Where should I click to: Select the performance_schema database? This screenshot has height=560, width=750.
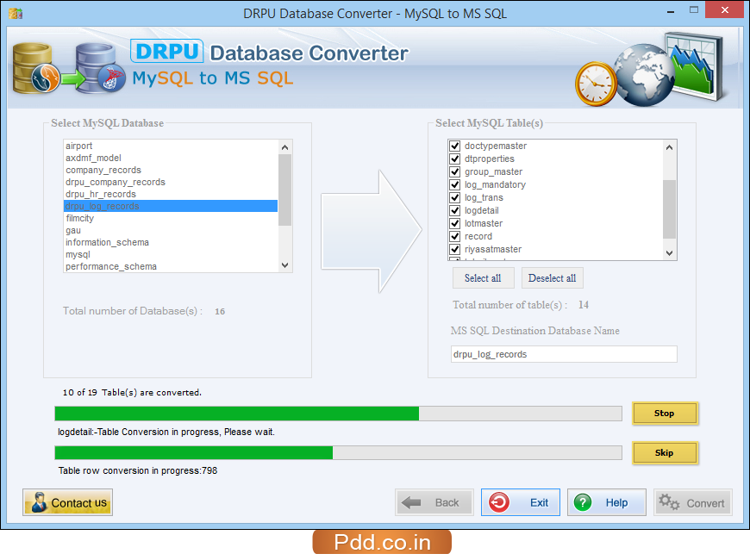pyautogui.click(x=171, y=266)
